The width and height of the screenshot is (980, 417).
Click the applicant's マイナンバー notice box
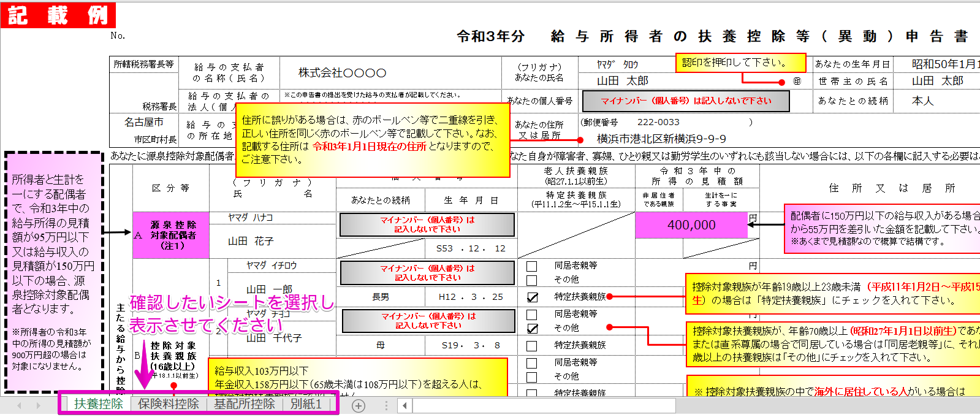[x=686, y=101]
